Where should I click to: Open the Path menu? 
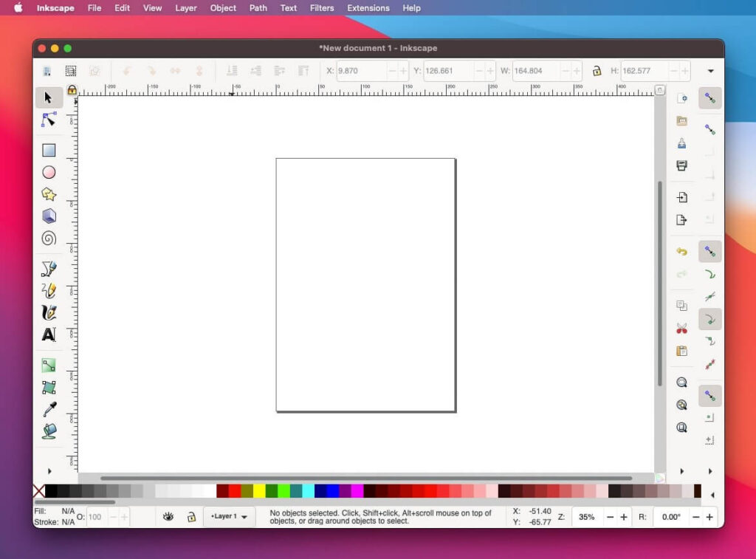click(x=258, y=8)
